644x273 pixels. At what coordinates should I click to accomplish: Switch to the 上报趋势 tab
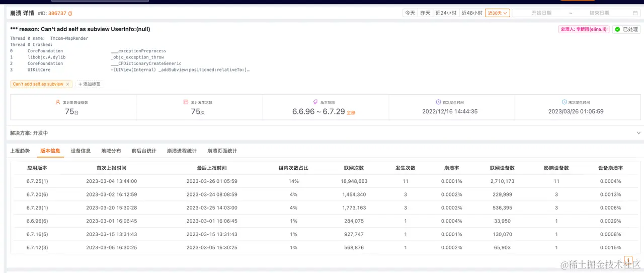click(20, 151)
